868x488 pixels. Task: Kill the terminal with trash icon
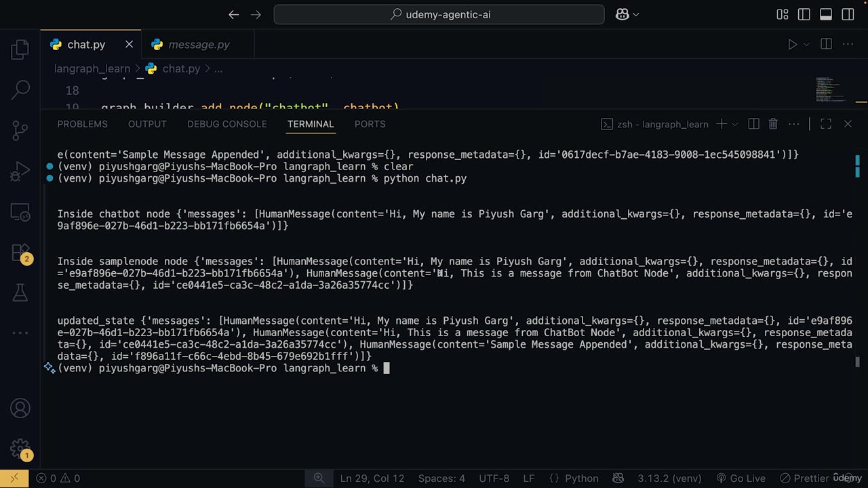[x=773, y=124]
